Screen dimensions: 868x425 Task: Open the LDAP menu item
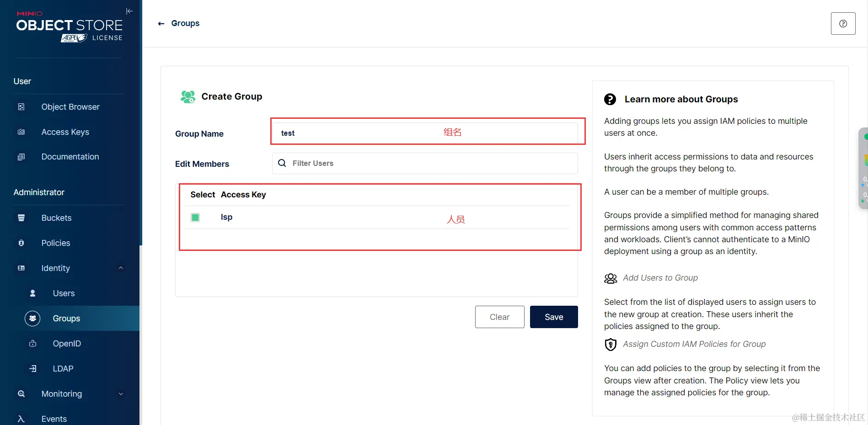63,369
